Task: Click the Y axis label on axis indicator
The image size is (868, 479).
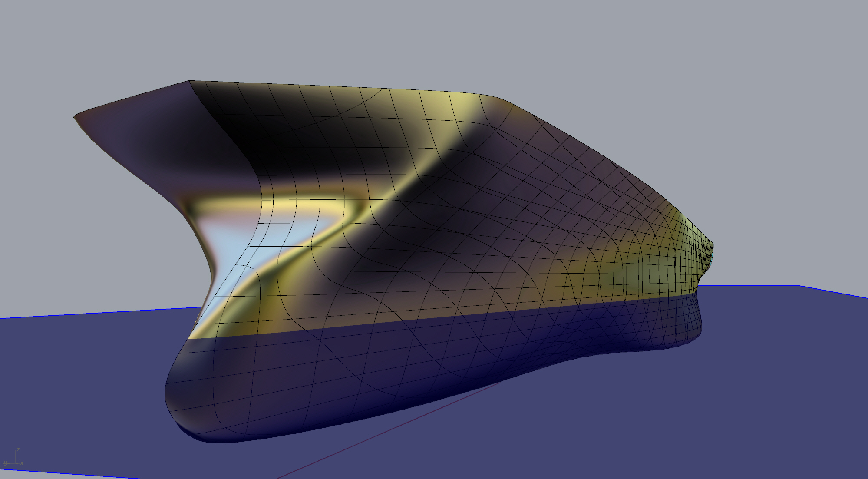Action: click(6, 463)
